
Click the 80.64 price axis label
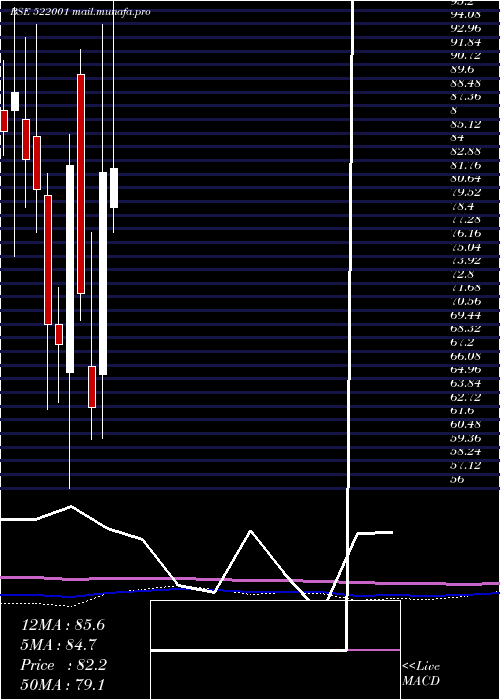coord(466,179)
